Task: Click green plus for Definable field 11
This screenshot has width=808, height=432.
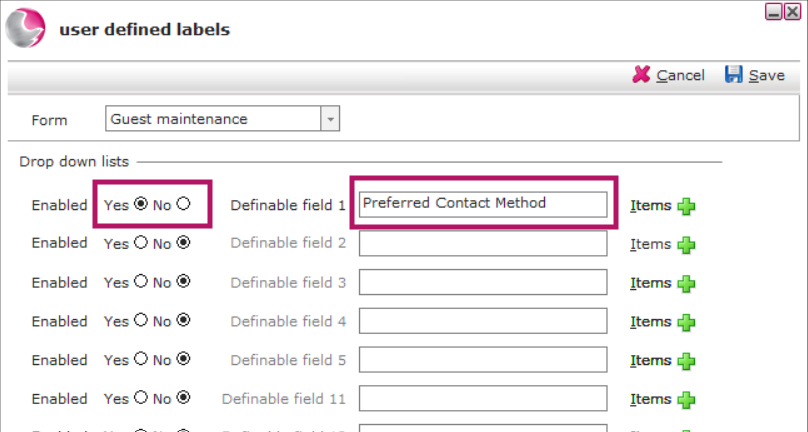Action: point(686,400)
